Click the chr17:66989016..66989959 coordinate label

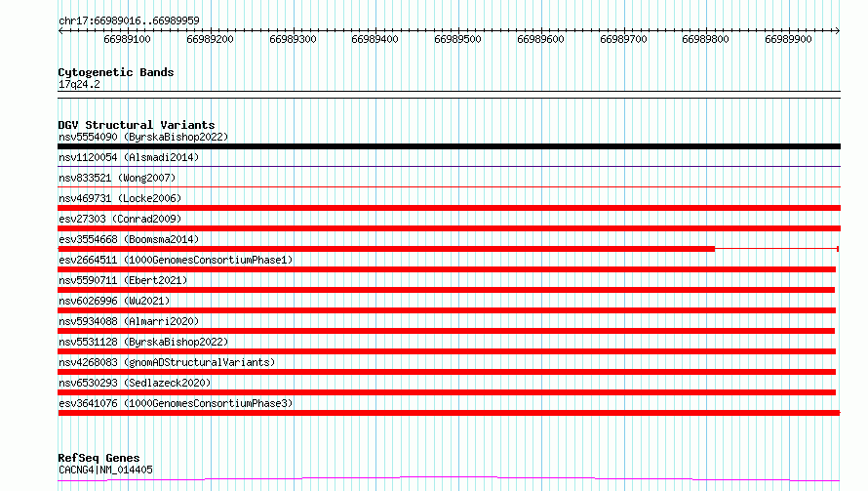(x=129, y=20)
